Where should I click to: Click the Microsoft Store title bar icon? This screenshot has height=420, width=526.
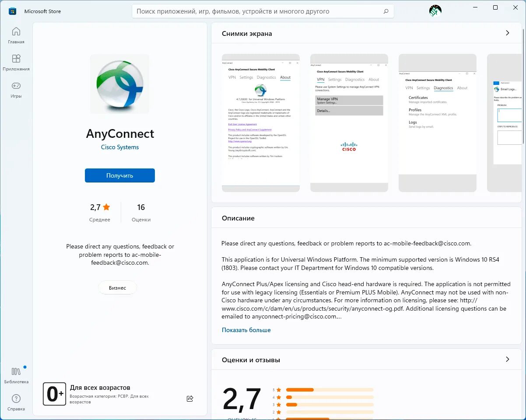(13, 11)
